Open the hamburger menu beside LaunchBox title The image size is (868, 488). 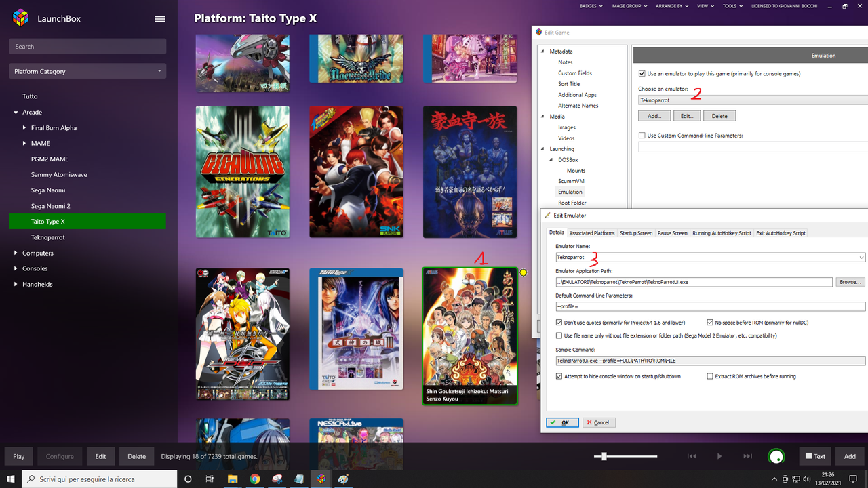[160, 19]
